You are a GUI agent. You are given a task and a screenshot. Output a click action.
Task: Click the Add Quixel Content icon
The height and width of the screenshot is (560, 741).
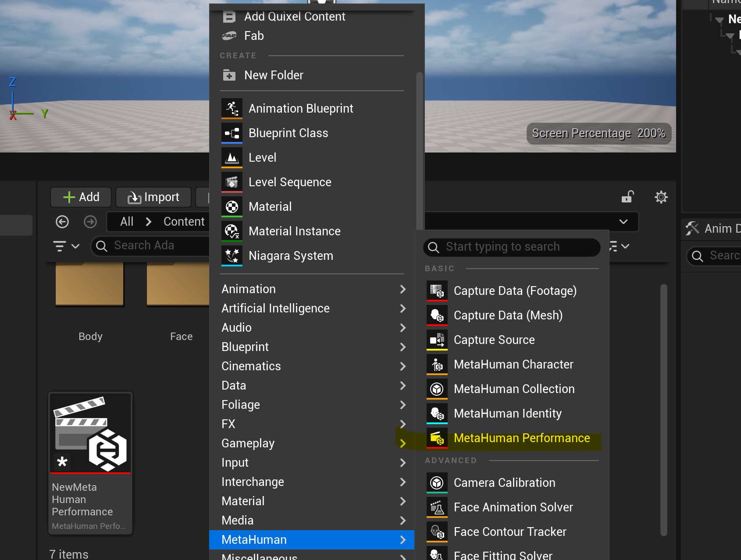(229, 17)
